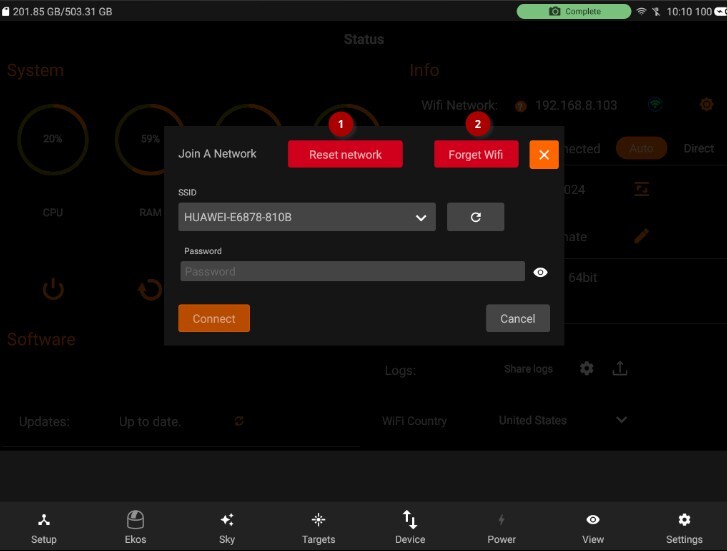This screenshot has width=727, height=551.
Task: Refresh the SSID network list
Action: point(475,217)
